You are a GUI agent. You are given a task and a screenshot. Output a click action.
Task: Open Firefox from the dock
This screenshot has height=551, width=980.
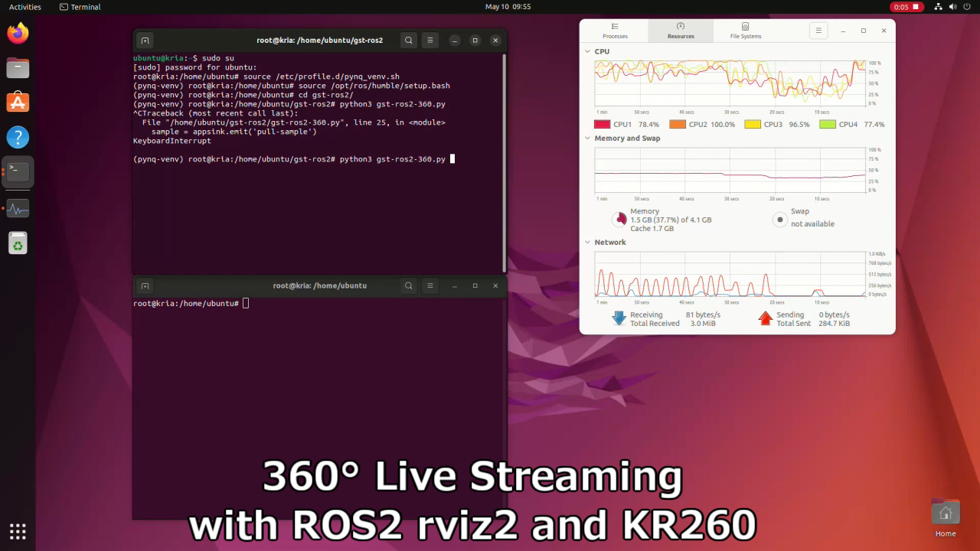pyautogui.click(x=18, y=33)
